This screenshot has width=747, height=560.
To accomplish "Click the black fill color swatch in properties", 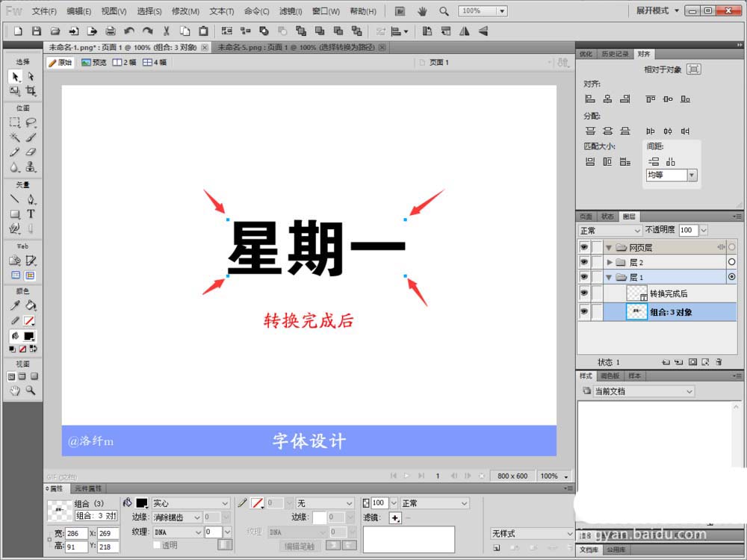I will click(142, 503).
